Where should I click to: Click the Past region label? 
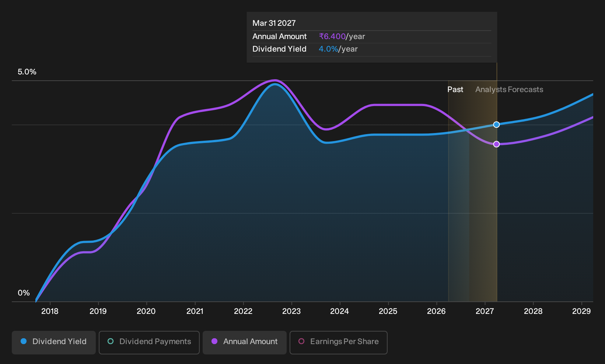(455, 90)
